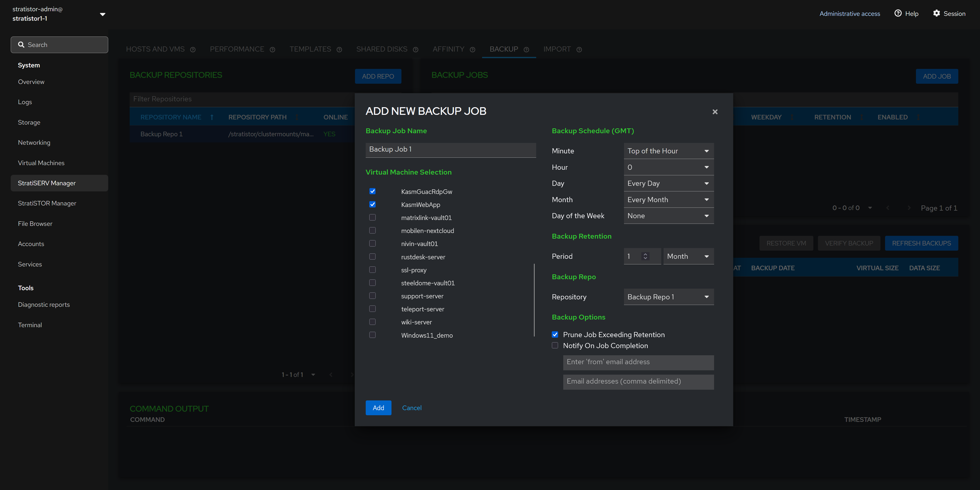Screen dimensions: 980x490
Task: Click the Repository Name sort arrow
Action: click(x=212, y=117)
